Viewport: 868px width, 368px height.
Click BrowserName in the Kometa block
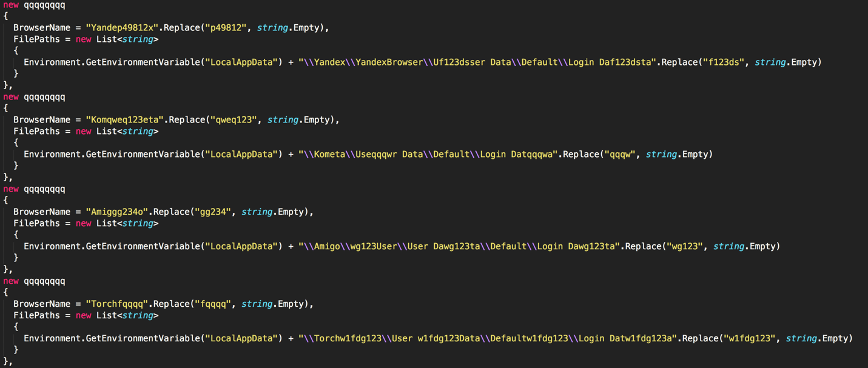(x=42, y=120)
